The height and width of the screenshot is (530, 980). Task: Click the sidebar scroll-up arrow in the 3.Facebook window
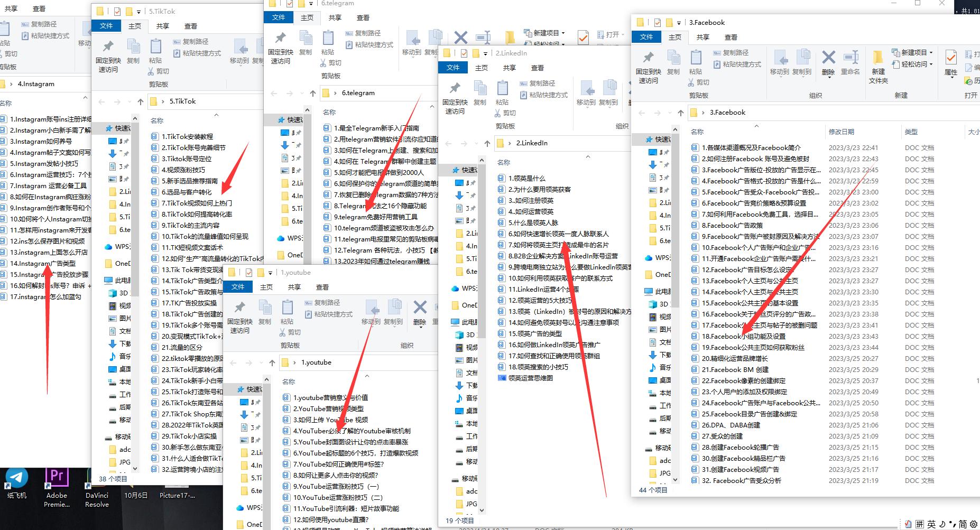(675, 128)
